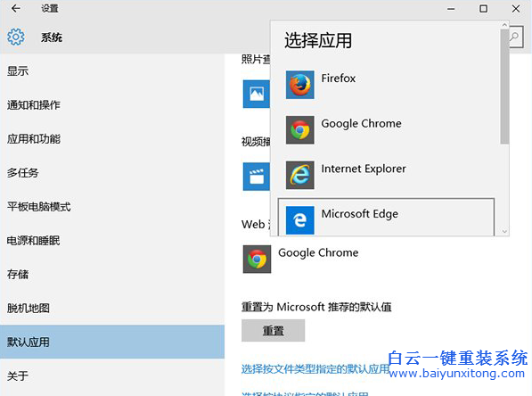This screenshot has width=532, height=396.
Task: Close the Settings window
Action: [x=516, y=9]
